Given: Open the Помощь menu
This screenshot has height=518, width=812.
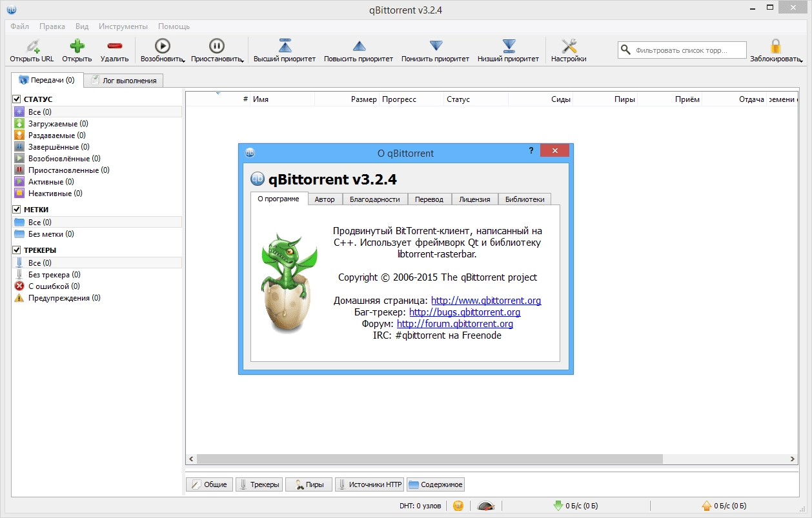Looking at the screenshot, I should tap(174, 26).
